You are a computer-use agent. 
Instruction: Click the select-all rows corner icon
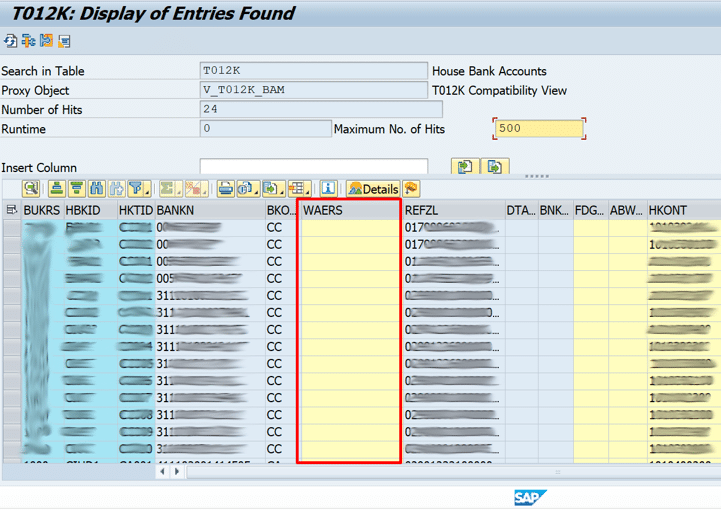[x=11, y=211]
